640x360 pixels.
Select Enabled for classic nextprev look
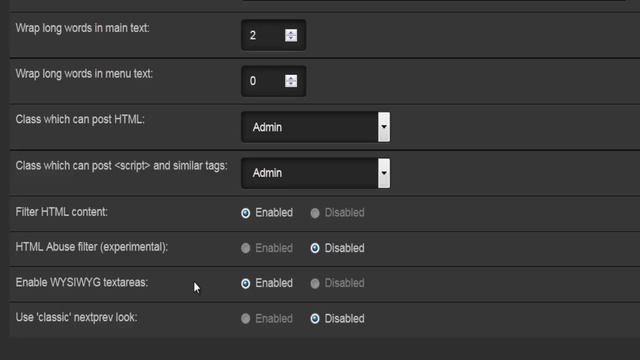[245, 319]
